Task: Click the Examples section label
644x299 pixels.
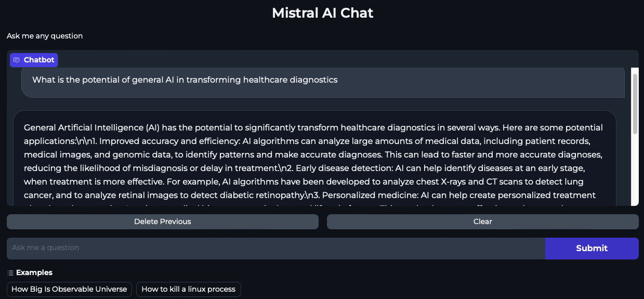Action: 34,272
